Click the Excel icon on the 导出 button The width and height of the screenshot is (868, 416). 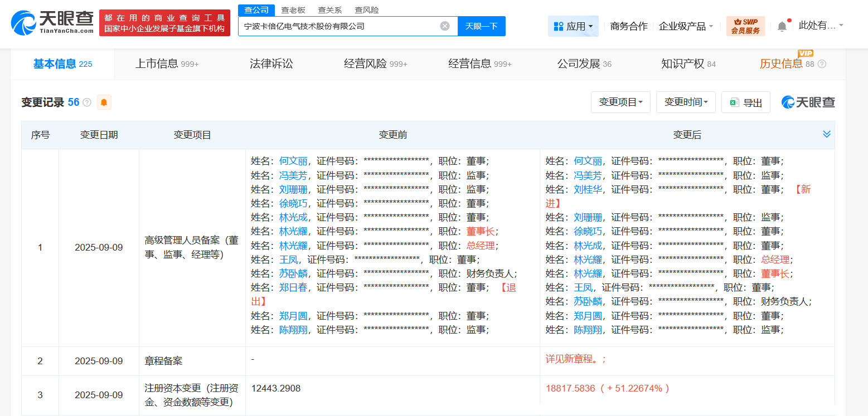coord(734,102)
